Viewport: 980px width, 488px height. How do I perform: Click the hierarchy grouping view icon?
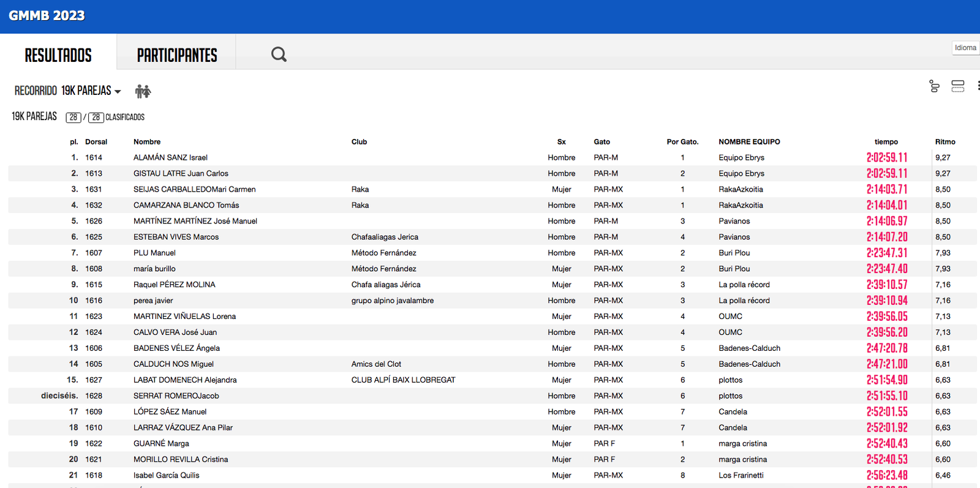coord(934,86)
